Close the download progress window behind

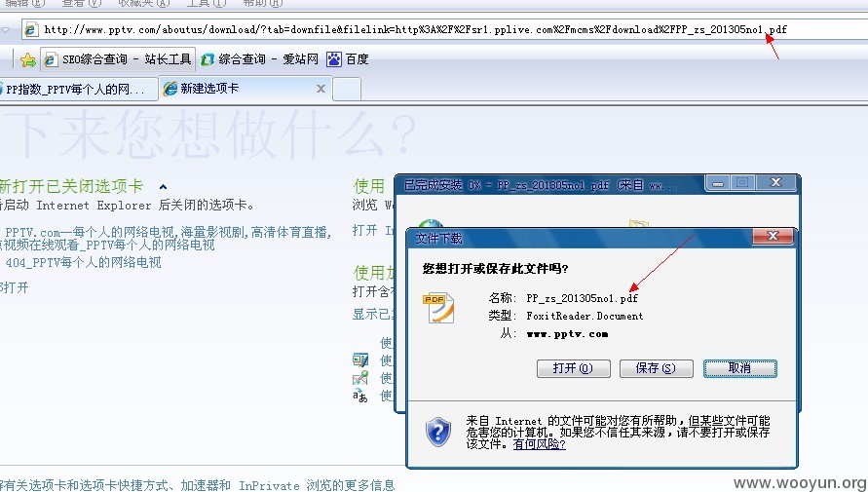point(775,183)
